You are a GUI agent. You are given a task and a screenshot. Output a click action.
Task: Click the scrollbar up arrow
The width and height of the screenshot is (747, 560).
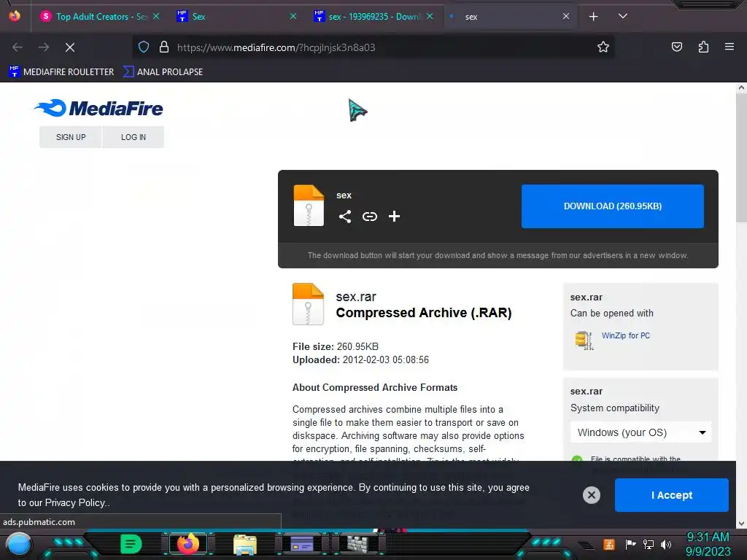coord(741,87)
